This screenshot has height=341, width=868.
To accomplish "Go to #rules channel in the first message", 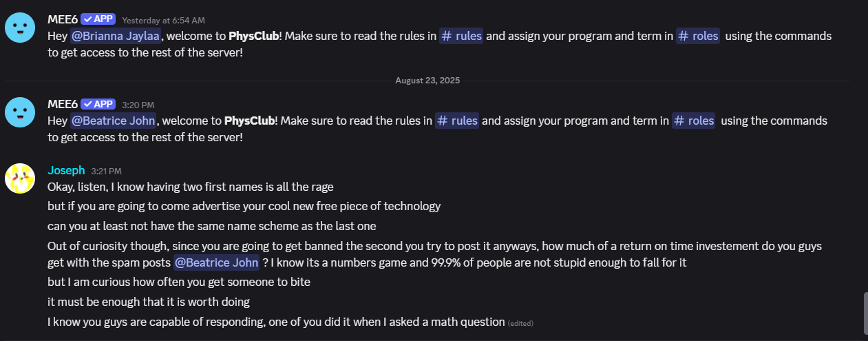I will click(x=461, y=36).
